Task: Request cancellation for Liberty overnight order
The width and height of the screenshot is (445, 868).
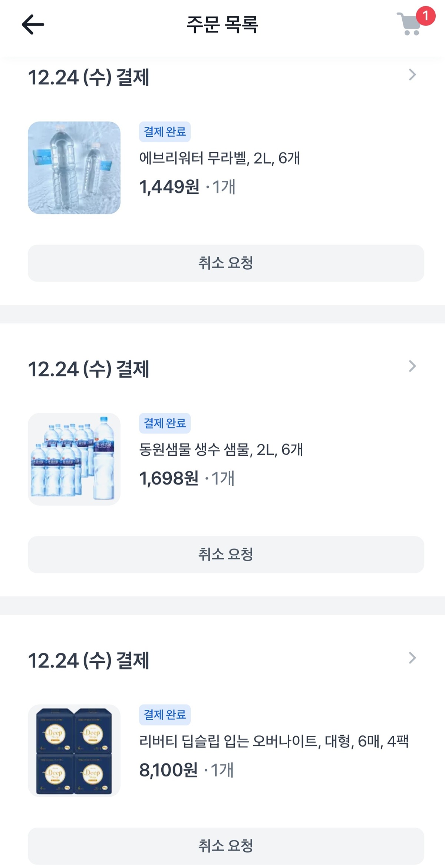Action: (x=226, y=846)
